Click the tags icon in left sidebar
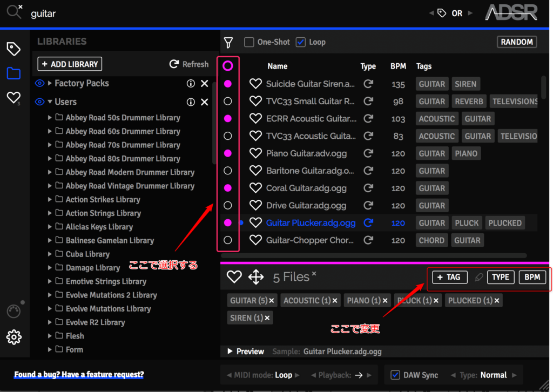 14,49
